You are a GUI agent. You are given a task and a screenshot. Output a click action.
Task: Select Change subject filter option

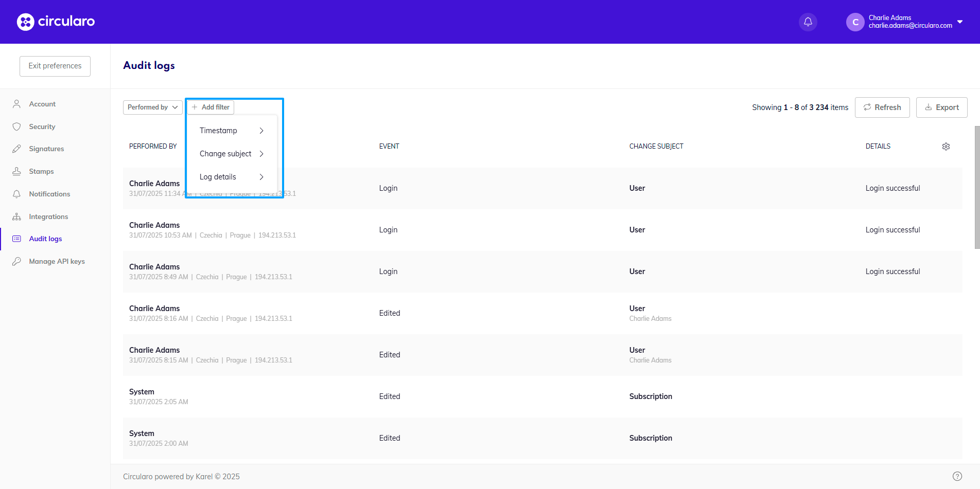[x=231, y=154]
